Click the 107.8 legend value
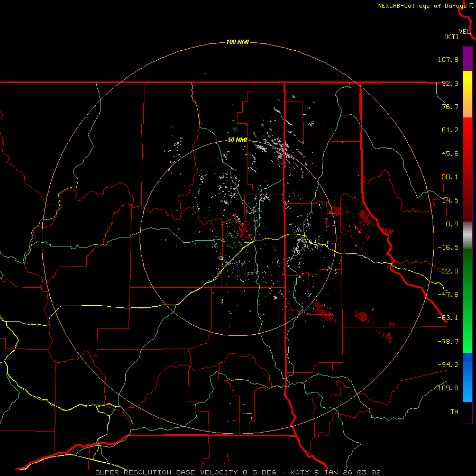476x476 pixels. point(448,59)
